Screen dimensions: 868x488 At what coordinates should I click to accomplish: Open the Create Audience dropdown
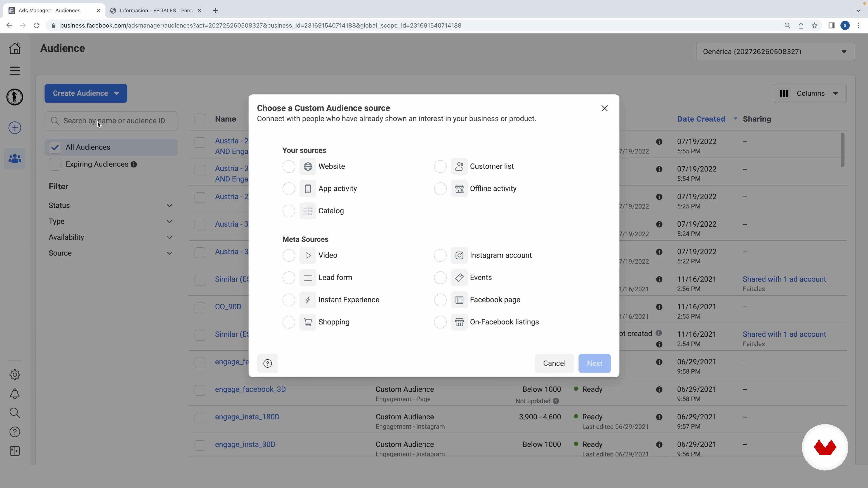(86, 93)
